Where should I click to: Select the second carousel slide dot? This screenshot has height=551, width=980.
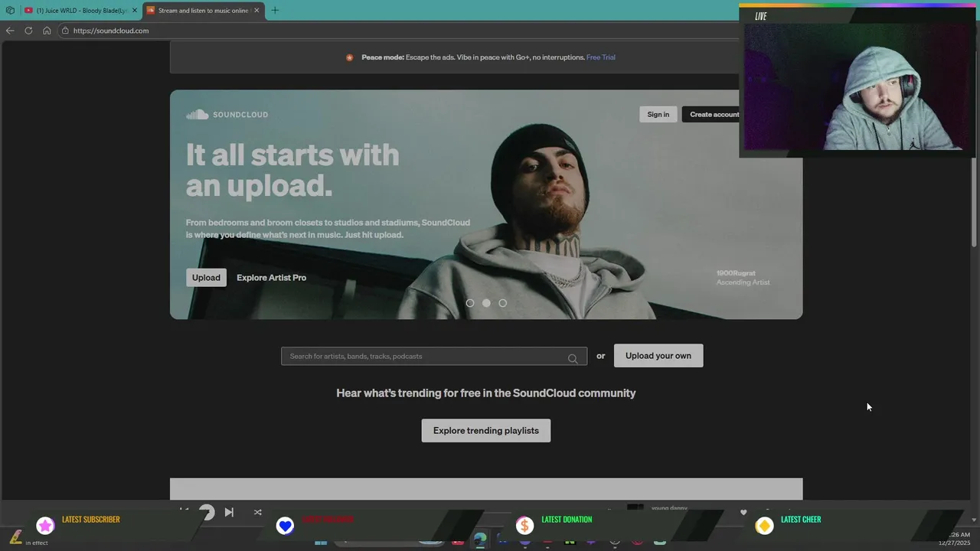pyautogui.click(x=486, y=303)
